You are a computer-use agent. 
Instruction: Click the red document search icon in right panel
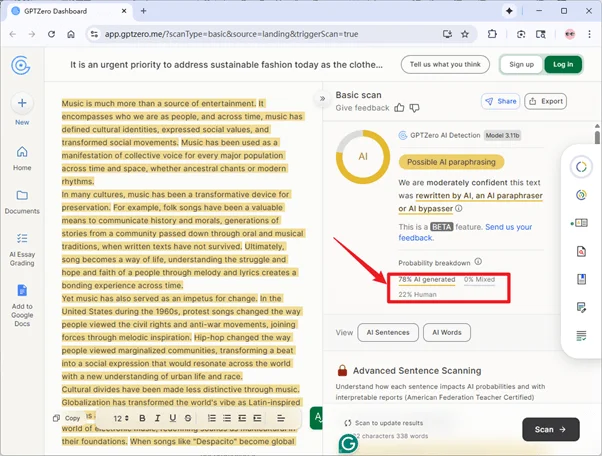[x=581, y=251]
